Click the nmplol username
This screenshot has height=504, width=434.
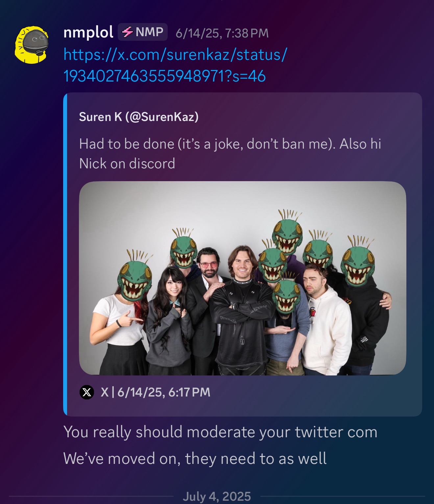coord(88,32)
